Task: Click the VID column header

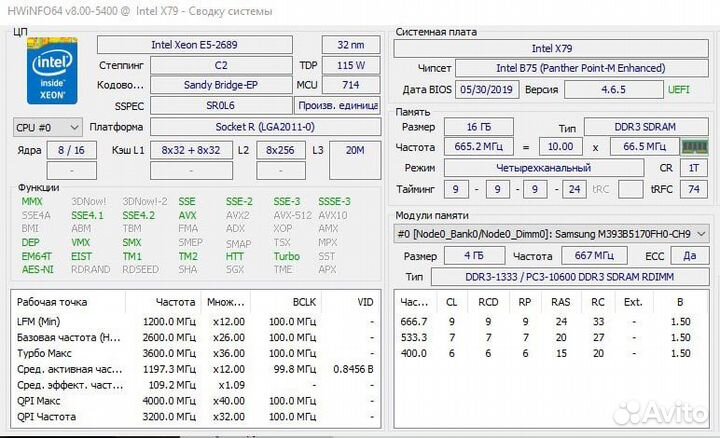Action: tap(366, 302)
